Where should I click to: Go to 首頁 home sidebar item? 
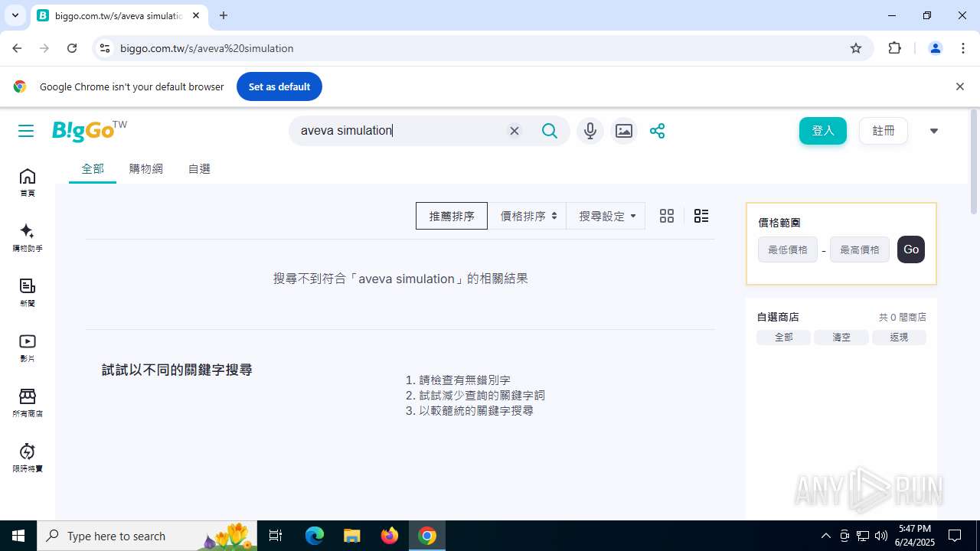pos(28,183)
